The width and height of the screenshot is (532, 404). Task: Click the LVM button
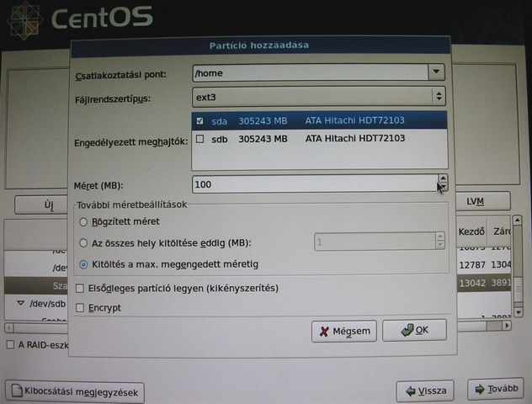[x=476, y=202]
